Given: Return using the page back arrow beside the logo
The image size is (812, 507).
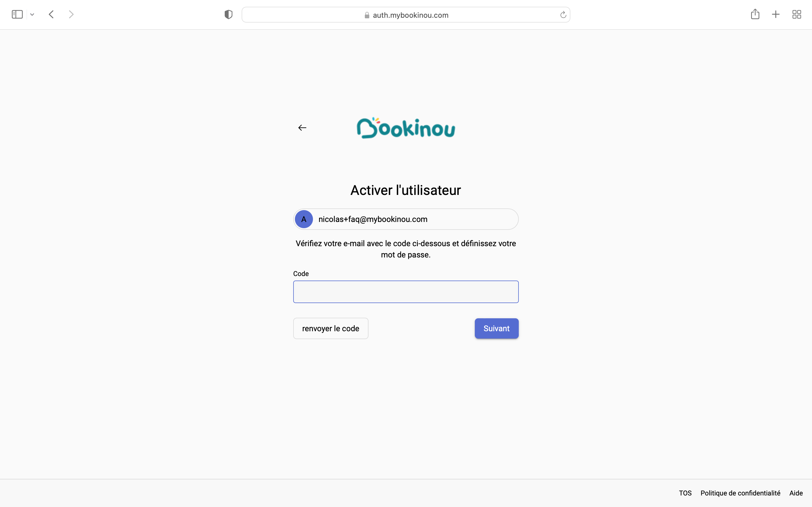Looking at the screenshot, I should (x=302, y=128).
